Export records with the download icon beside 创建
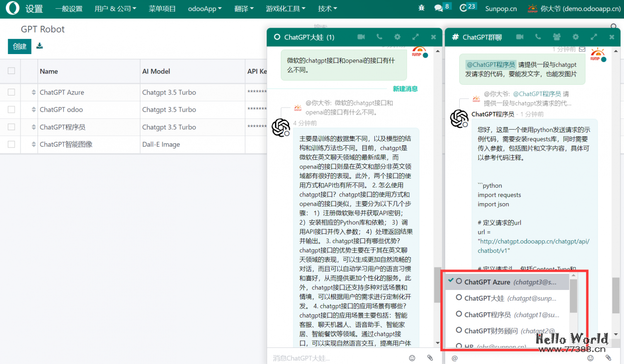Viewport: 624px width, 364px height. coord(39,45)
